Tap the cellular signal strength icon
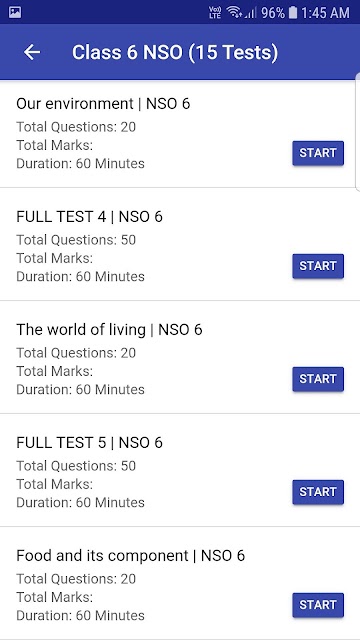 pyautogui.click(x=251, y=13)
